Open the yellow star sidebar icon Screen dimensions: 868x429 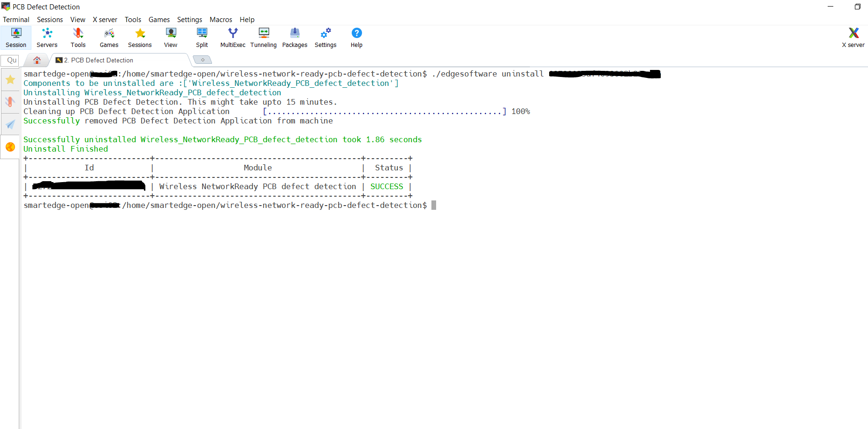coord(10,80)
